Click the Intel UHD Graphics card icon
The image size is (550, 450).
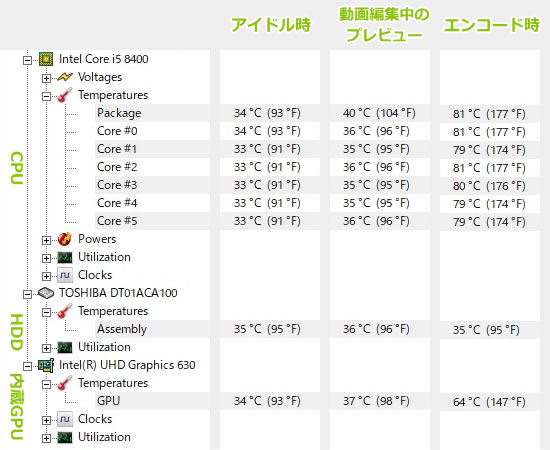(46, 365)
